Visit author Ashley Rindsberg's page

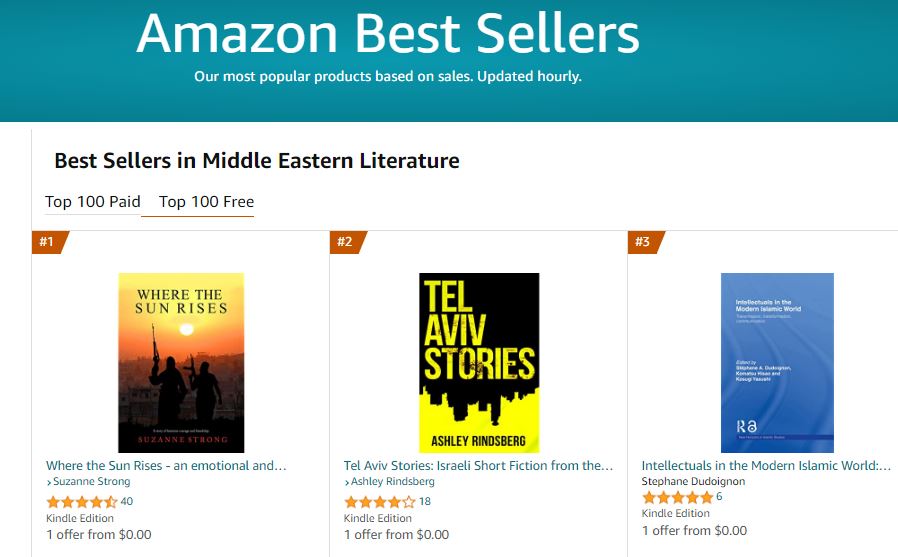(392, 482)
